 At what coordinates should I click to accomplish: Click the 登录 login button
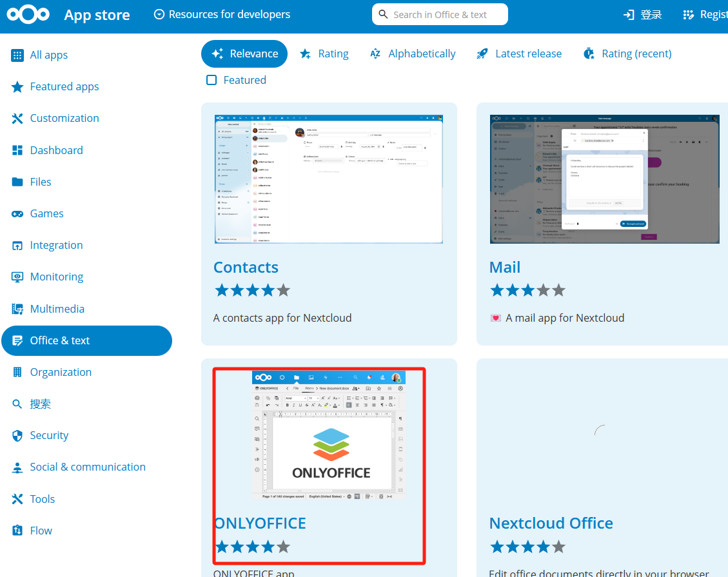click(643, 15)
